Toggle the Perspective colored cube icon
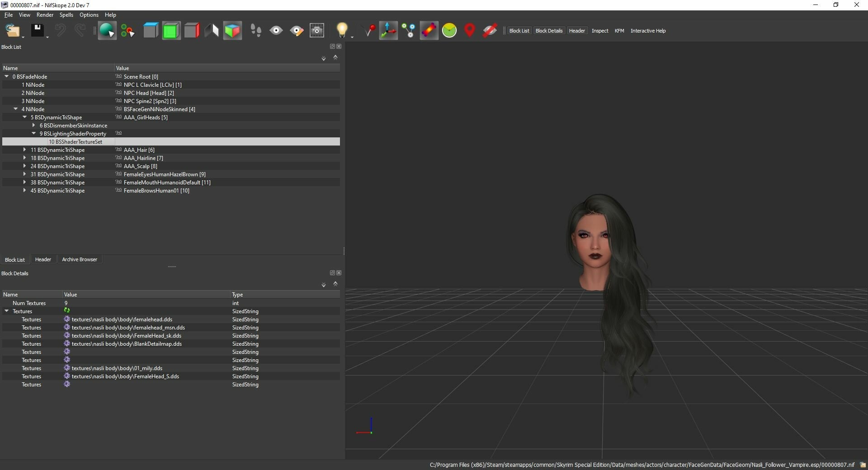The width and height of the screenshot is (868, 470). tap(232, 31)
